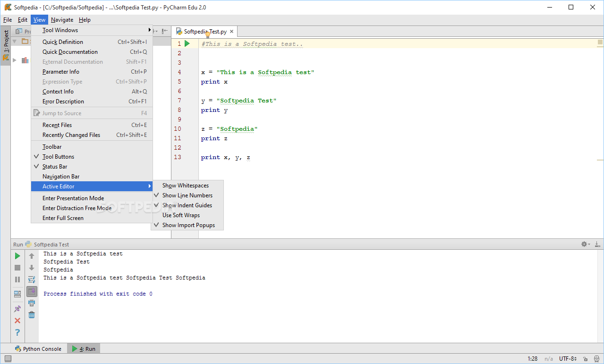Collapse the project root folder node
Image resolution: width=604 pixels, height=364 pixels.
coord(15,41)
